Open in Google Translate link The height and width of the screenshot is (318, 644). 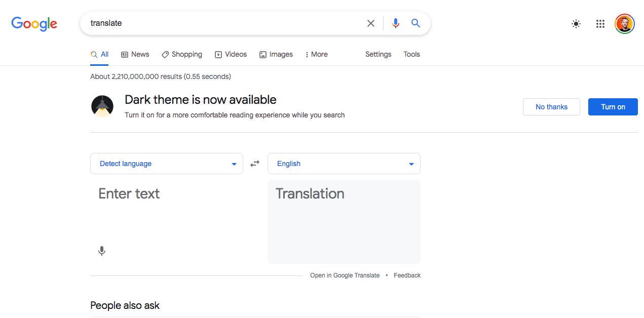[345, 275]
